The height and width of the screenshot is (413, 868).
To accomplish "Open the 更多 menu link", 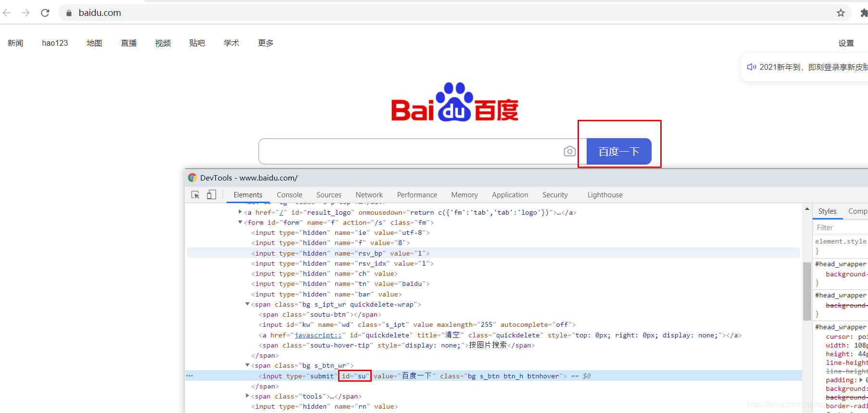I will click(266, 43).
